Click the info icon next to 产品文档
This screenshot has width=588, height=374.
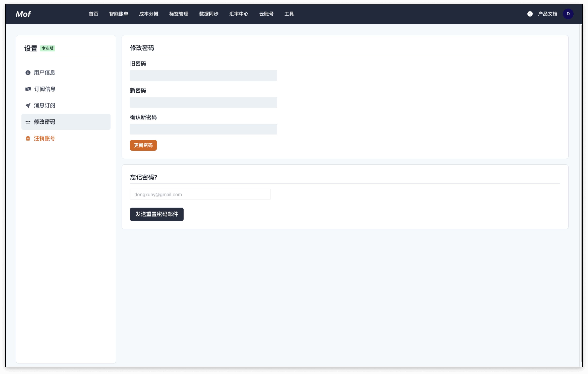530,14
